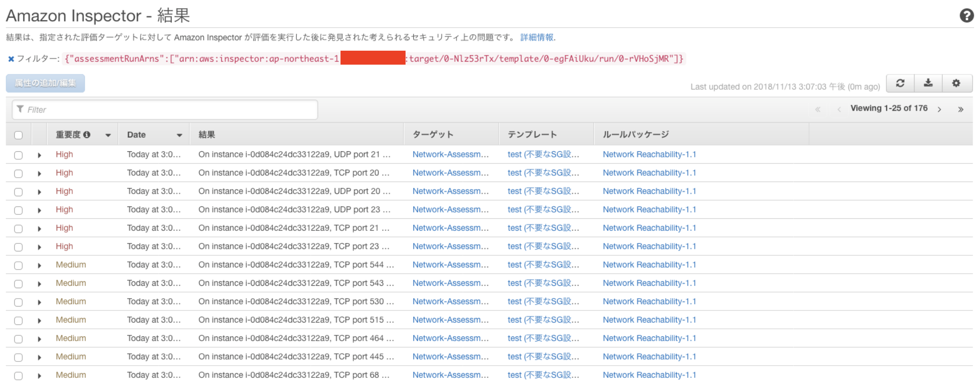
Task: Click the High severity label of TCP port 23 row
Action: point(64,246)
